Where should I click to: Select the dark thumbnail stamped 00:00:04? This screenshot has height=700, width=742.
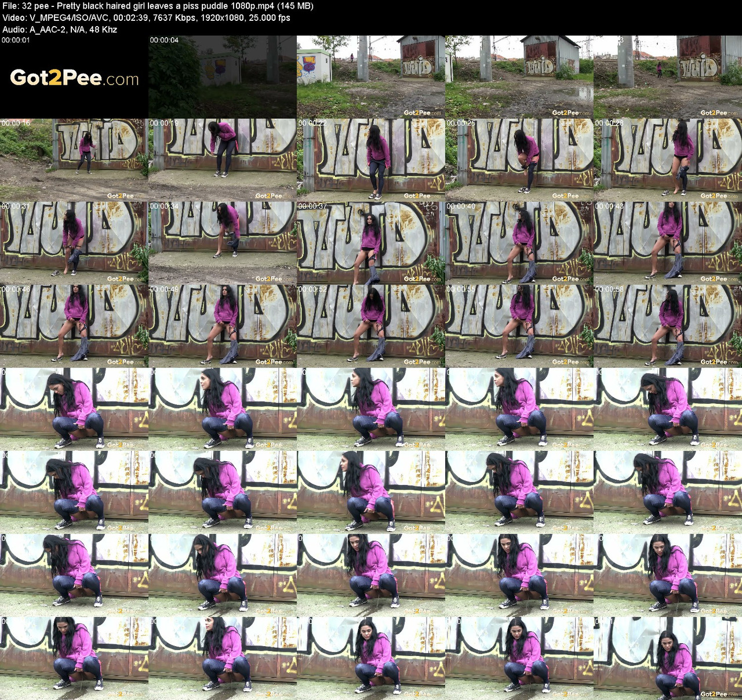[223, 77]
